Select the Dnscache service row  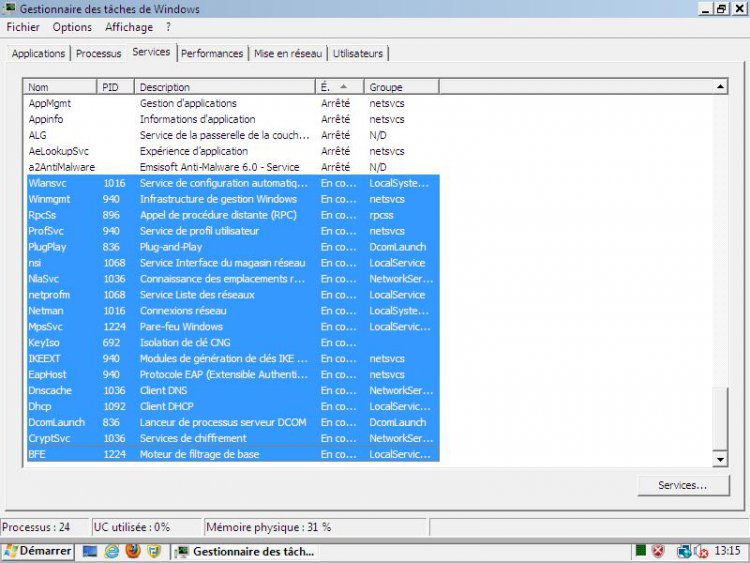click(232, 390)
